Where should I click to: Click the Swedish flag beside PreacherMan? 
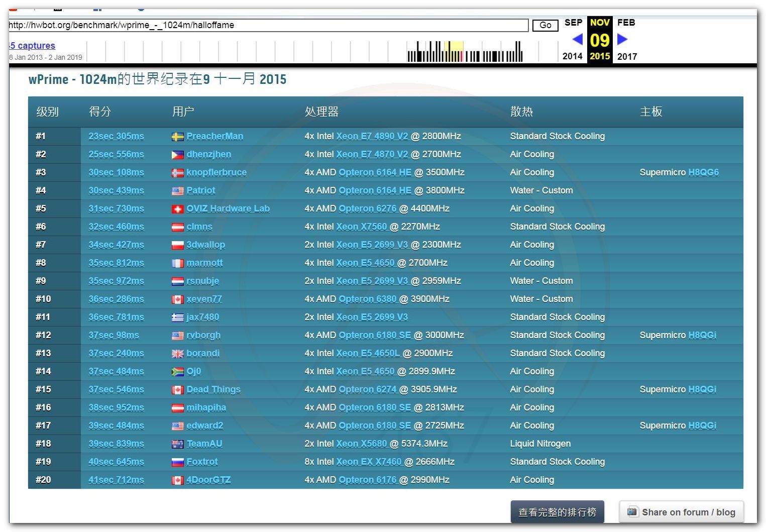coord(177,137)
